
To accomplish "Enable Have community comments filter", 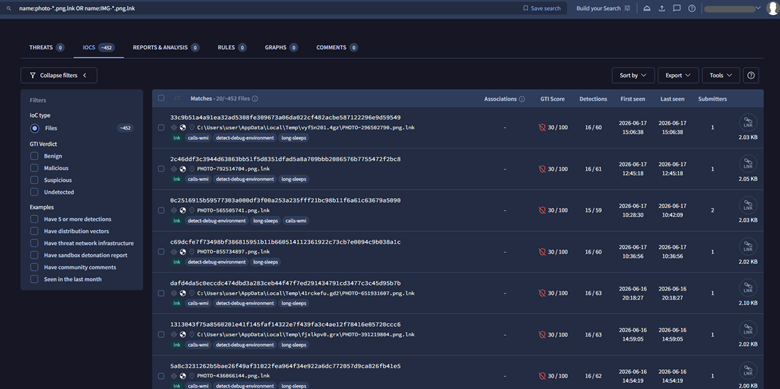I will point(34,267).
